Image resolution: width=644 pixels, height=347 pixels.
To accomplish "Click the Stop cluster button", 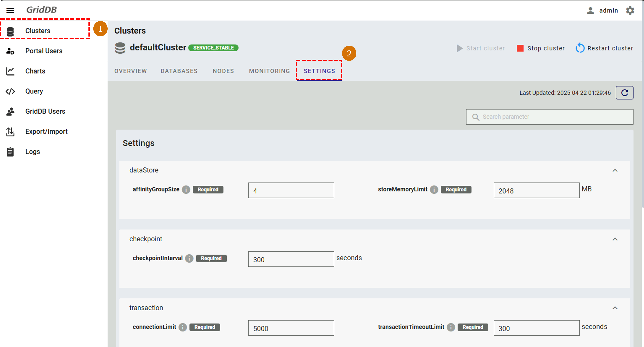I will [x=540, y=48].
